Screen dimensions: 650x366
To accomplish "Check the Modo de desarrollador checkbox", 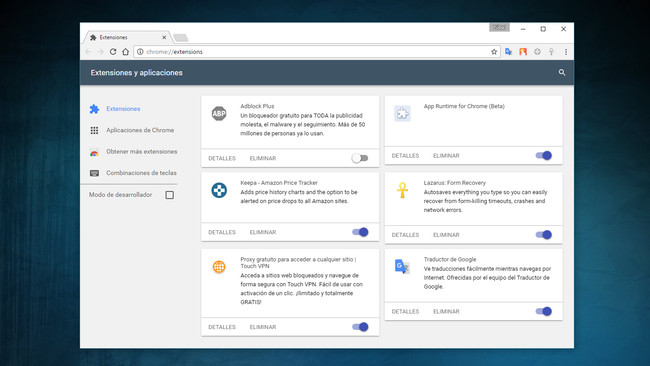I will pos(170,195).
